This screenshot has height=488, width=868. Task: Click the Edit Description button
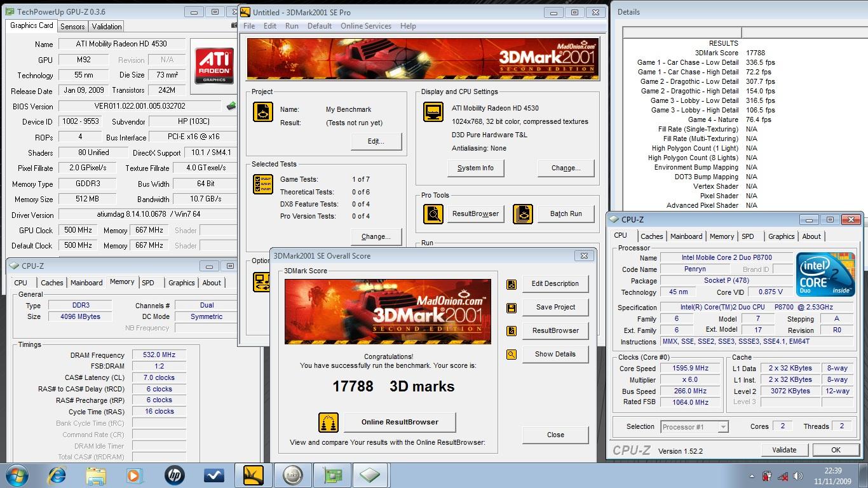pos(555,283)
